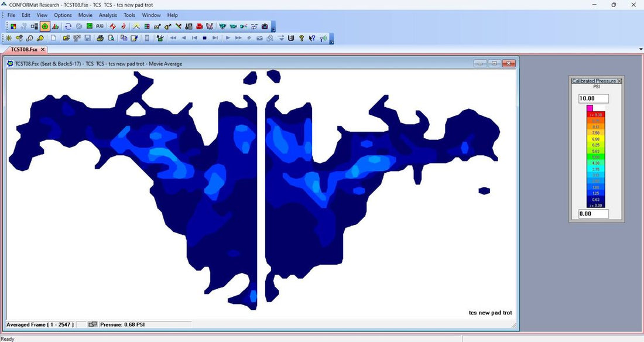The image size is (644, 342).
Task: Click the 0.00 minimum pressure field
Action: click(x=594, y=214)
